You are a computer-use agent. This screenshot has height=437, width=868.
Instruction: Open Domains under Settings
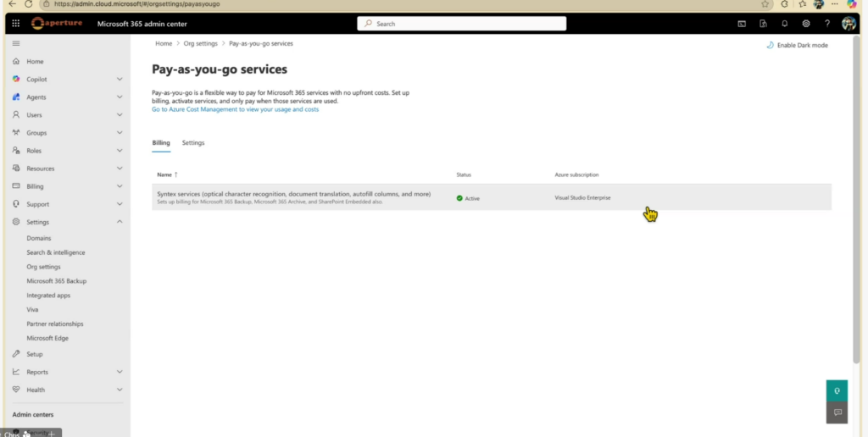click(39, 239)
